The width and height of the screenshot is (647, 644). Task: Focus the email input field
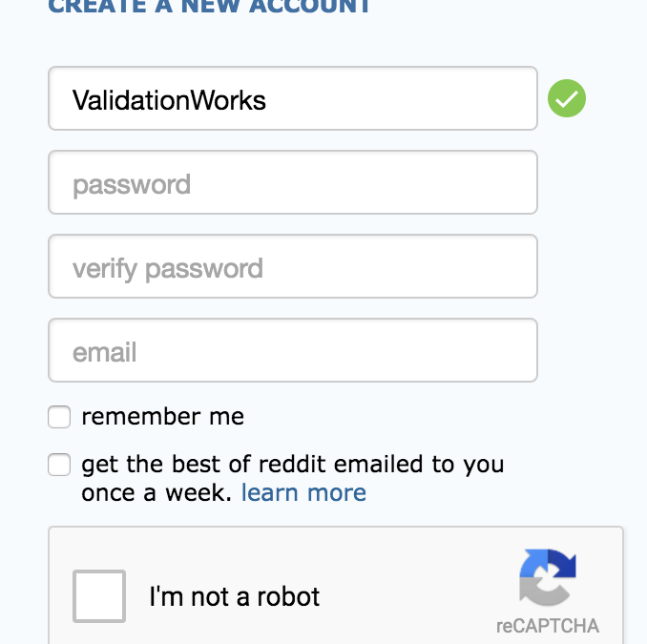click(x=292, y=350)
